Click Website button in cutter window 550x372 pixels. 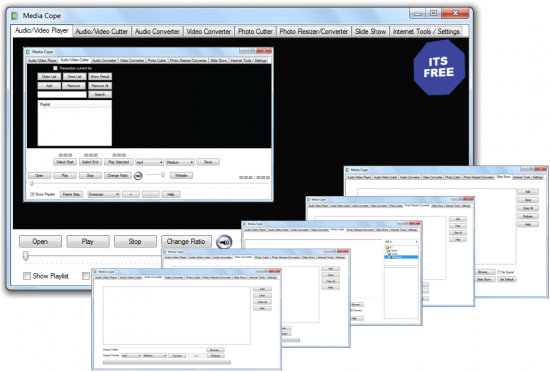[x=181, y=175]
